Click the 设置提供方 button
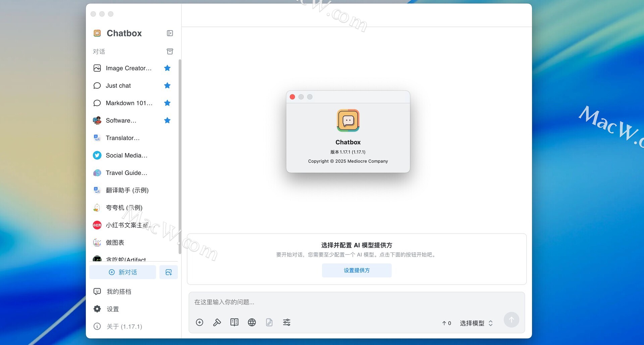Viewport: 644px width, 345px height. (357, 270)
